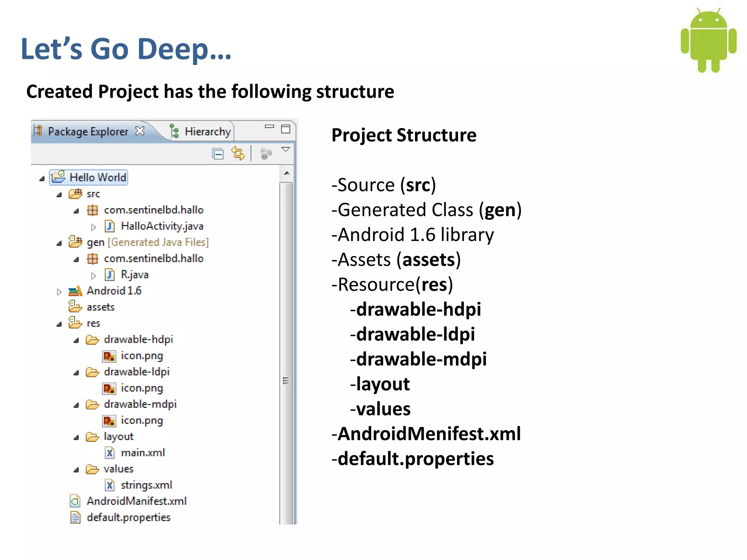Click image icon of icon.png under drawable-ldpi
This screenshot has width=747, height=560.
point(109,388)
